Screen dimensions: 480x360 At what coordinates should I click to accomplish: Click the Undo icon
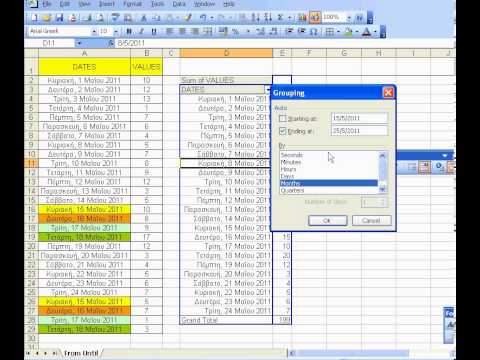pos(203,18)
